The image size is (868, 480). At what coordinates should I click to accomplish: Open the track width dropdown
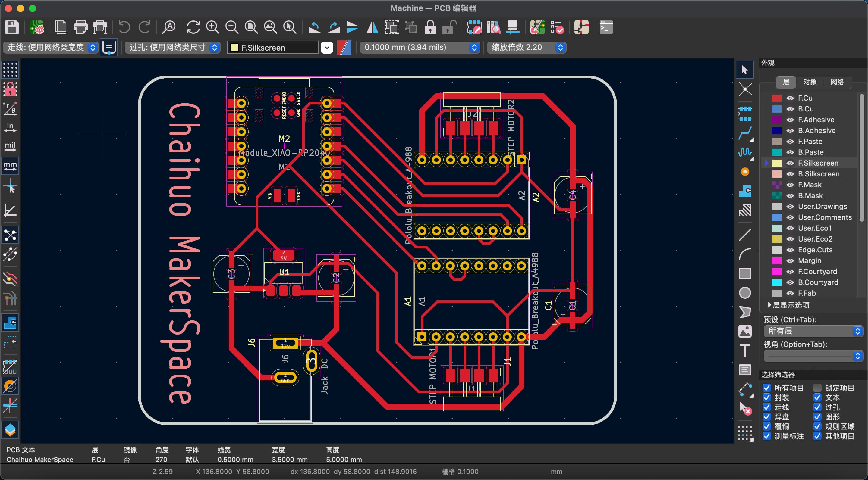(51, 48)
